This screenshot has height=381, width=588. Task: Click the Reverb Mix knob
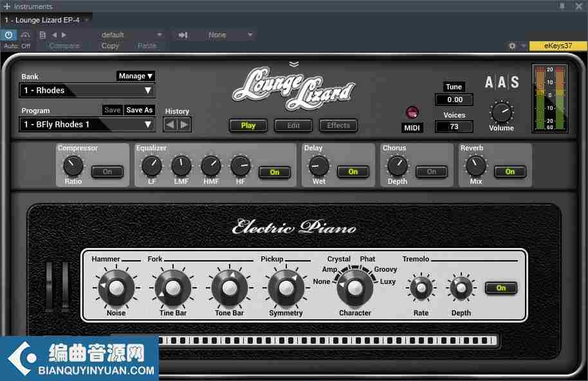coord(475,166)
